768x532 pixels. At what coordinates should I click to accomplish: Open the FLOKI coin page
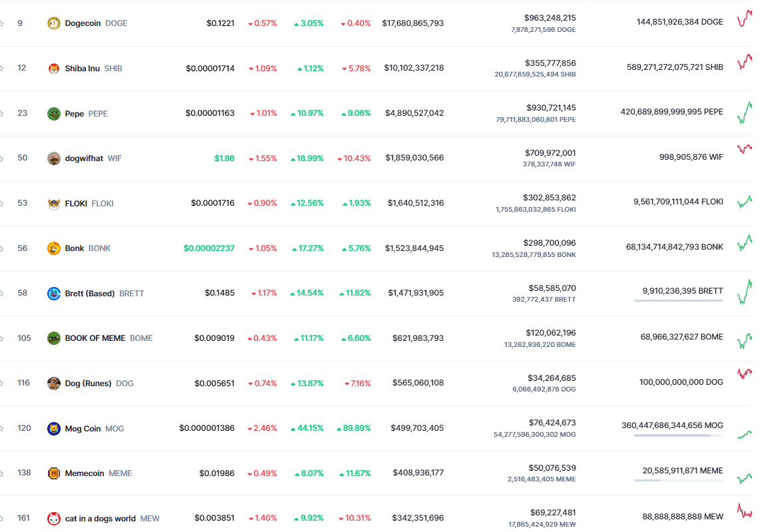pyautogui.click(x=76, y=203)
